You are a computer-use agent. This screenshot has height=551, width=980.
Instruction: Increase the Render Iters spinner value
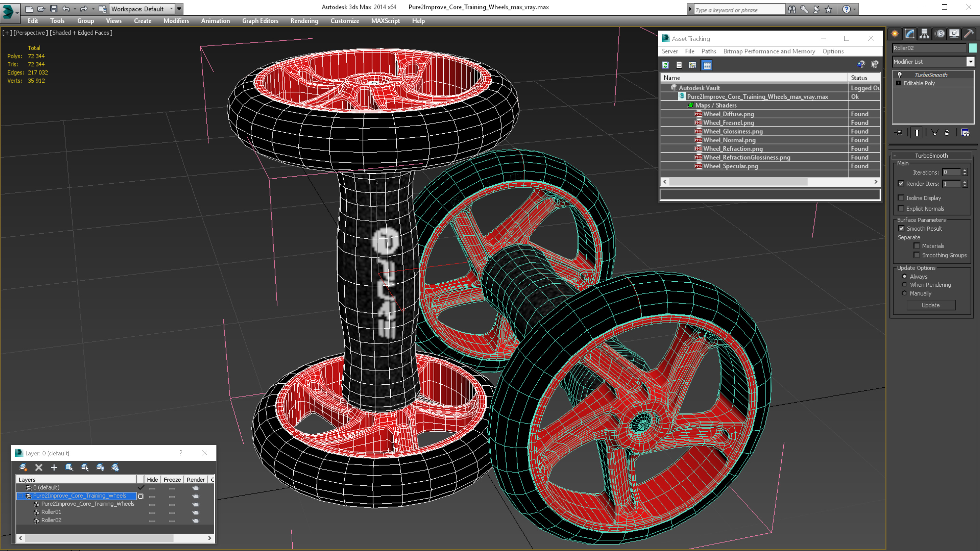[965, 182]
